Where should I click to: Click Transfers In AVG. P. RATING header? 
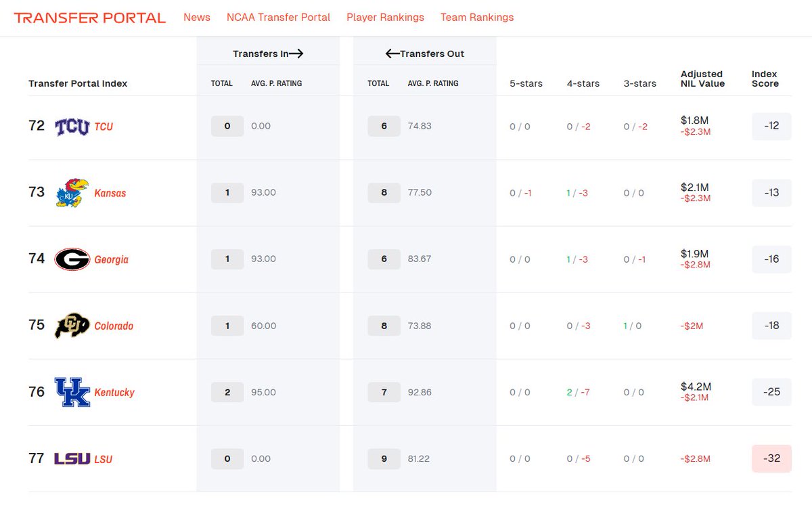276,83
